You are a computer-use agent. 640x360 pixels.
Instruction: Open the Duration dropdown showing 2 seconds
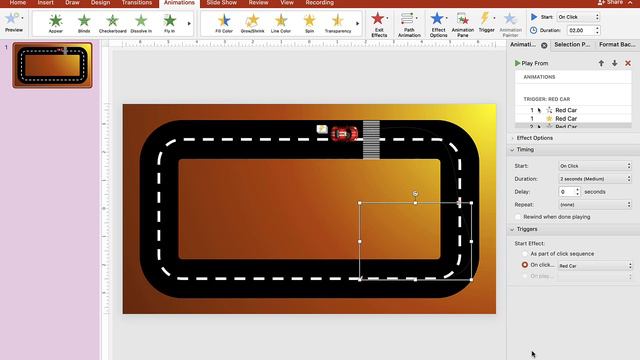[x=595, y=179]
